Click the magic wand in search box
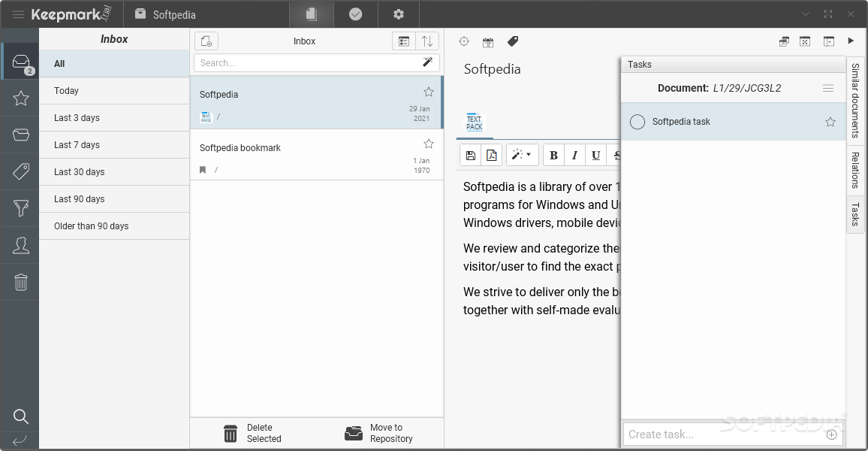The width and height of the screenshot is (868, 451). [427, 62]
